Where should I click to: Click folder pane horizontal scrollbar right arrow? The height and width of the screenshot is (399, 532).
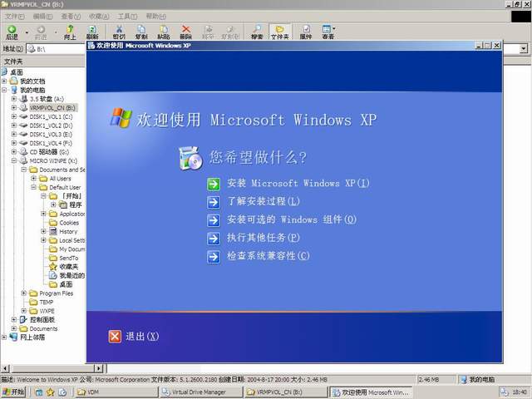click(98, 368)
